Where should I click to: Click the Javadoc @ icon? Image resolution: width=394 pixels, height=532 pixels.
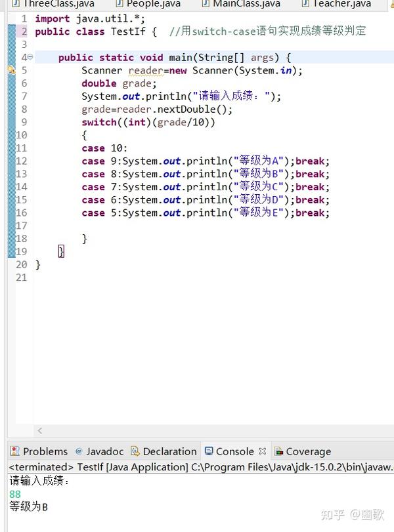point(79,451)
